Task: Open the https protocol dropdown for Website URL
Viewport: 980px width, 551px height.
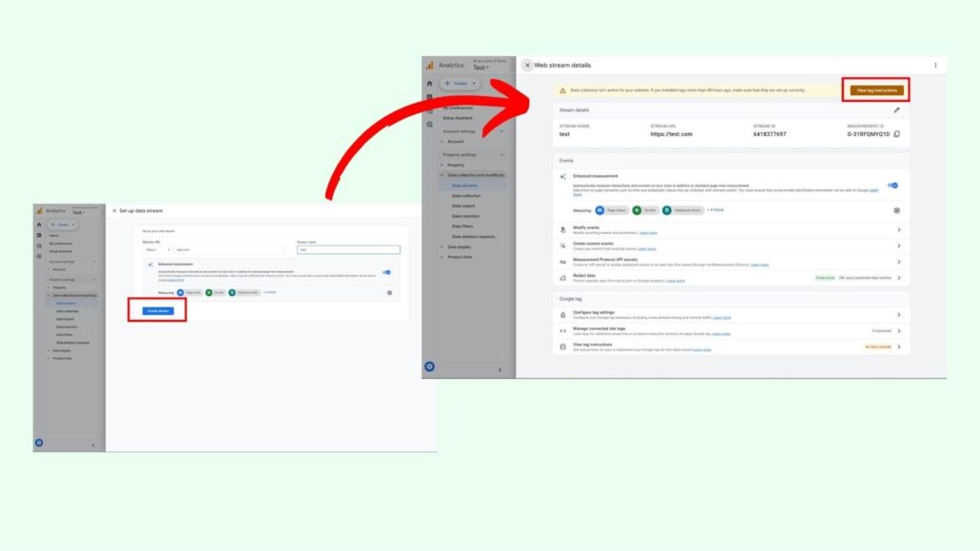Action: pyautogui.click(x=156, y=249)
